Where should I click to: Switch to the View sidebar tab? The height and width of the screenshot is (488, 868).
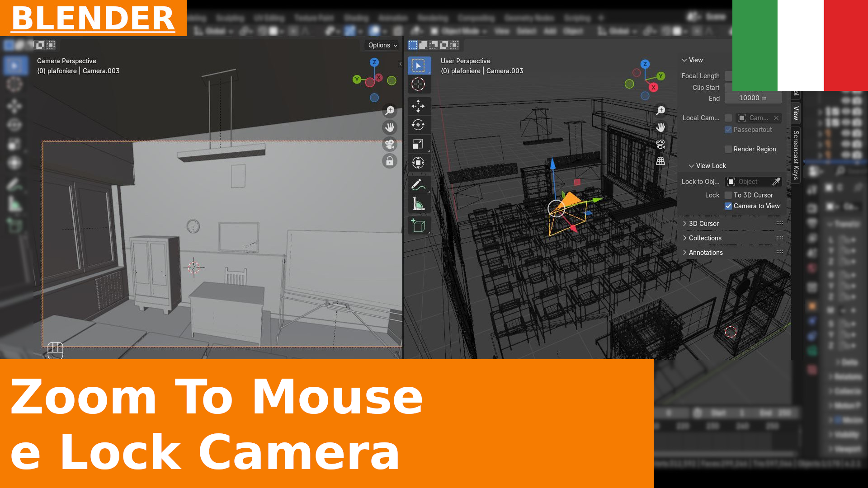click(796, 113)
